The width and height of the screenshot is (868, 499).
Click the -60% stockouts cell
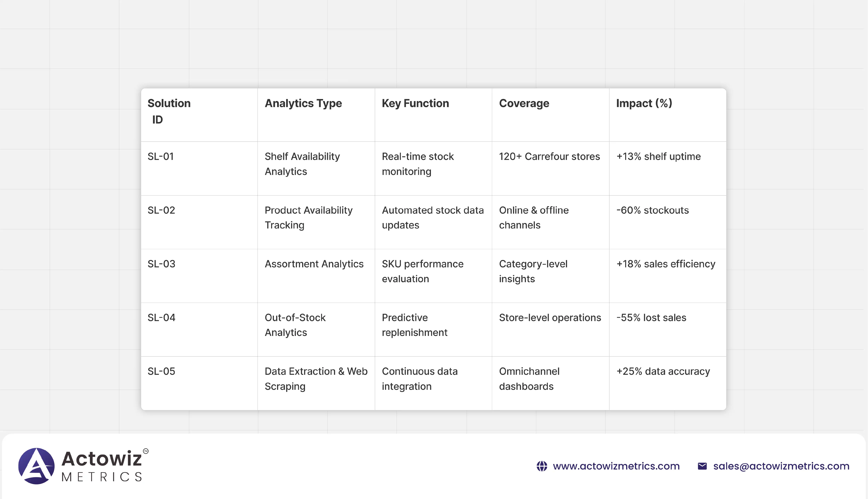pyautogui.click(x=652, y=210)
